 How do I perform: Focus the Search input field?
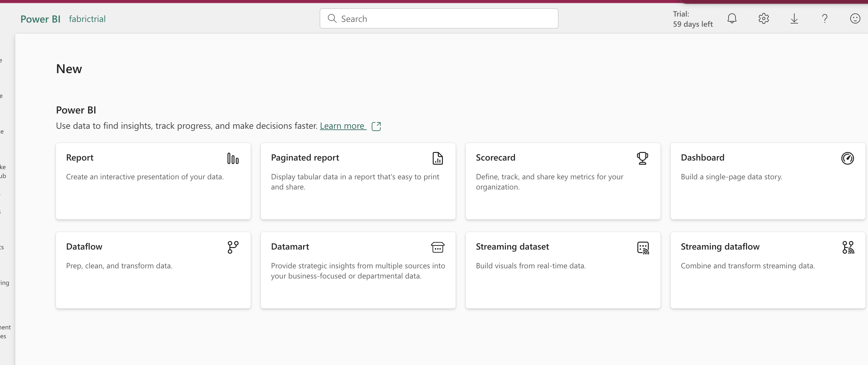pos(439,18)
